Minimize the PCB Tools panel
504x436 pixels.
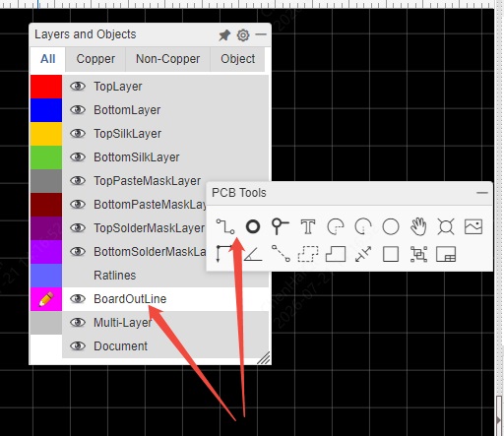(482, 193)
